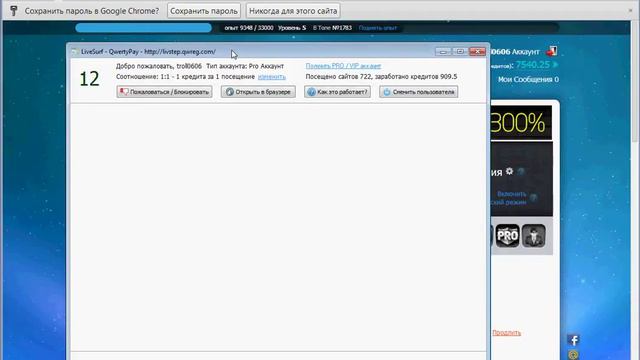This screenshot has height=360, width=640.
Task: Click the 'Поднять опыт' link
Action: pyautogui.click(x=378, y=28)
